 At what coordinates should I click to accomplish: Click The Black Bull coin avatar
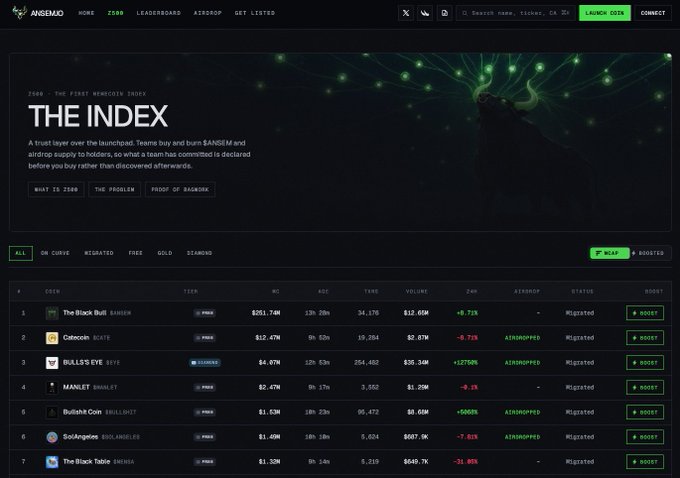click(52, 313)
